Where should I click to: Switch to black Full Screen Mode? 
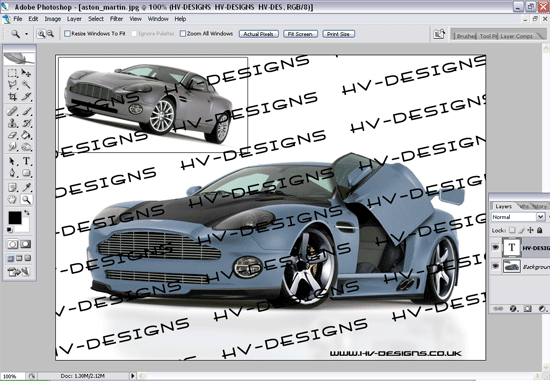coord(27,258)
